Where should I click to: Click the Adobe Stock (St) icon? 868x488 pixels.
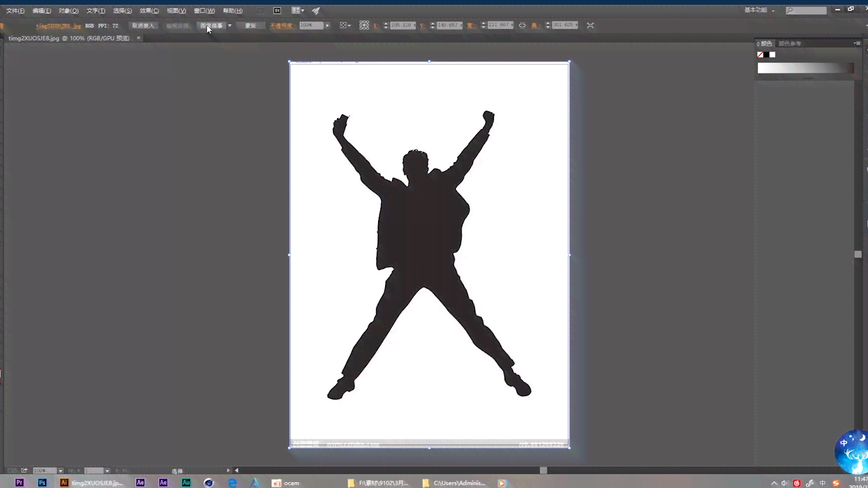(x=277, y=10)
